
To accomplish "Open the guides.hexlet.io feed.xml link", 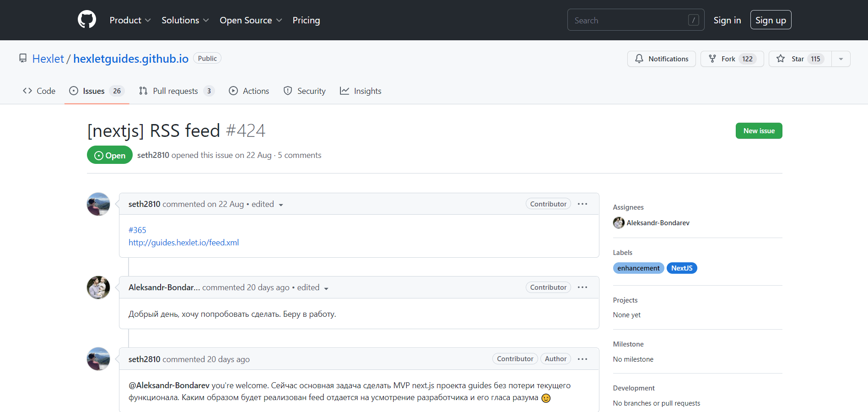I will pyautogui.click(x=183, y=243).
